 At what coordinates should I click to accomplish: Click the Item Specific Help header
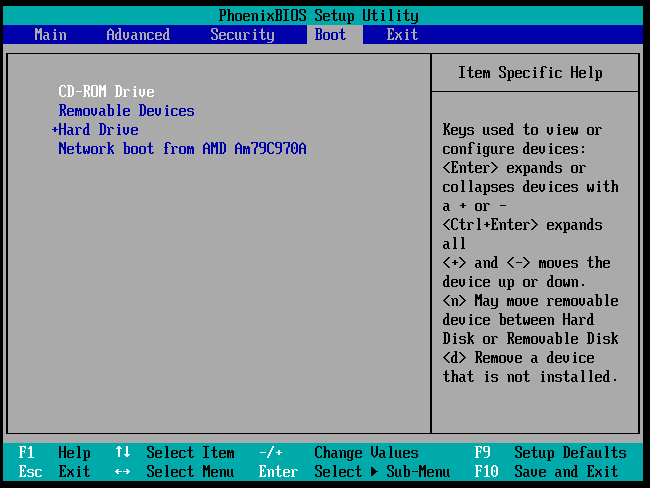coord(530,73)
